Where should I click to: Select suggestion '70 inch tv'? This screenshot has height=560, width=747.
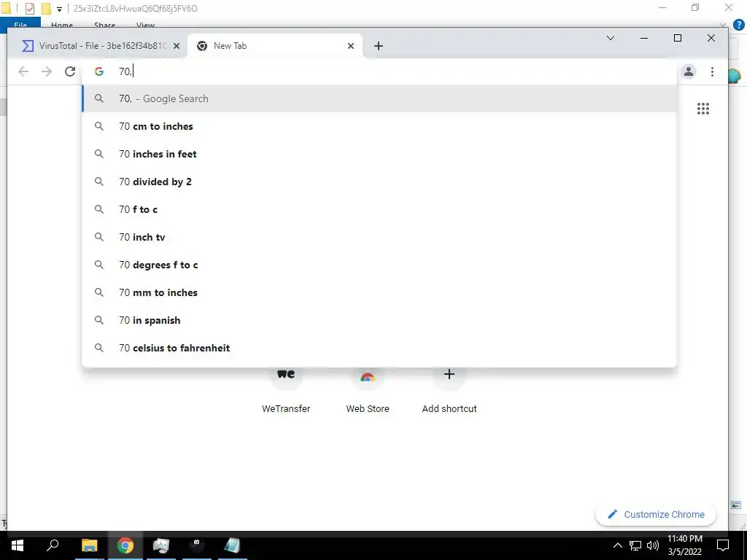tap(379, 237)
